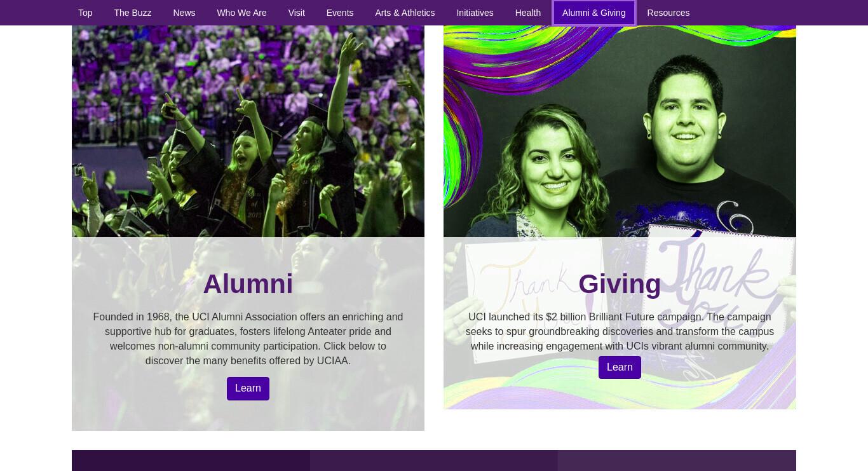The width and height of the screenshot is (868, 471).
Task: Click the Brilliant Future campaign description text
Action: tap(620, 331)
